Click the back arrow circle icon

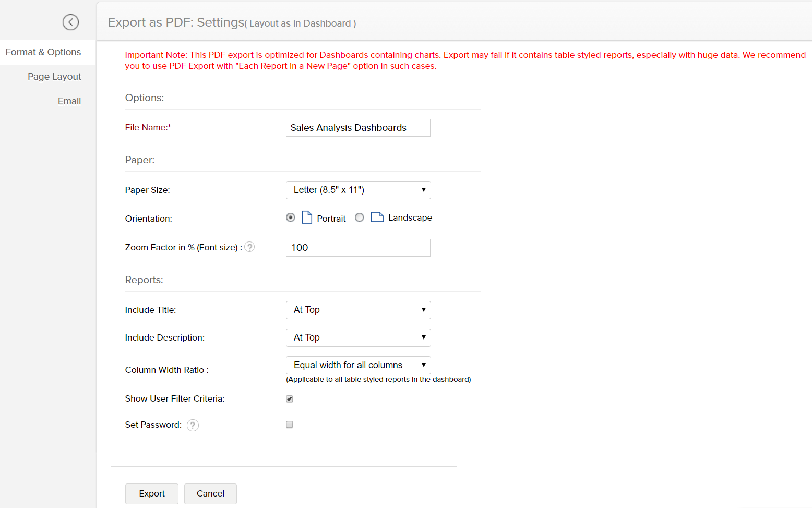(x=70, y=22)
